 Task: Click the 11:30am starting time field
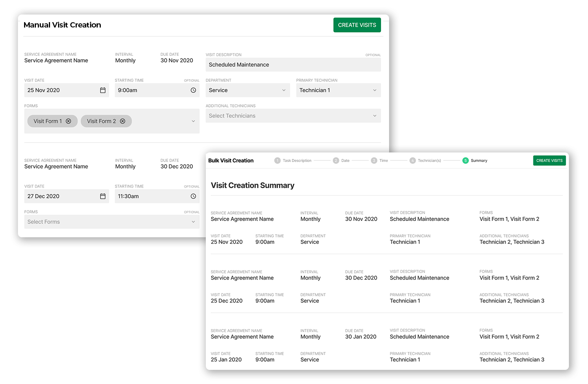coord(157,196)
